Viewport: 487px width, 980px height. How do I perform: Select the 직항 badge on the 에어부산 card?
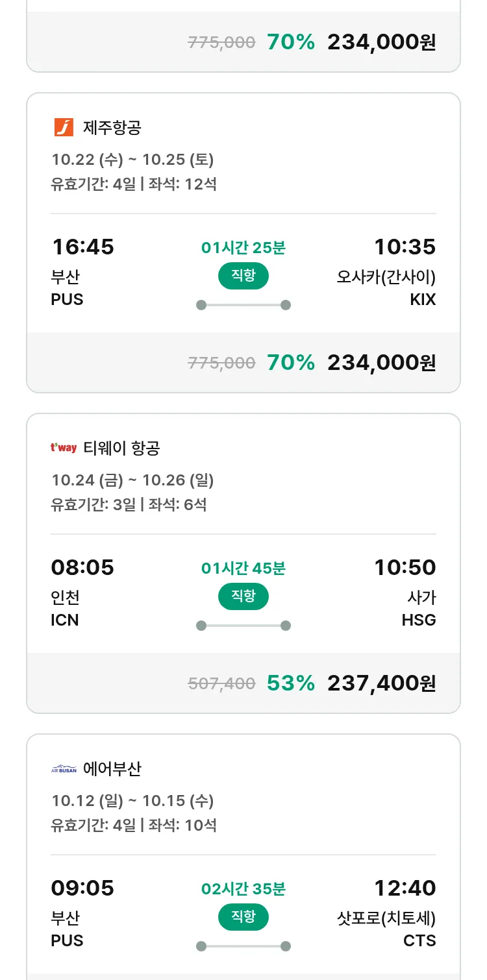pos(243,917)
